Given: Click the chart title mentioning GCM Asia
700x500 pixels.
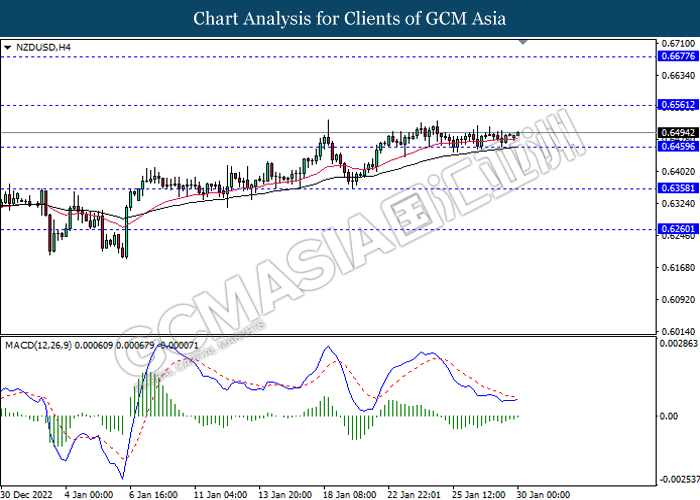Looking at the screenshot, I should pyautogui.click(x=349, y=19).
